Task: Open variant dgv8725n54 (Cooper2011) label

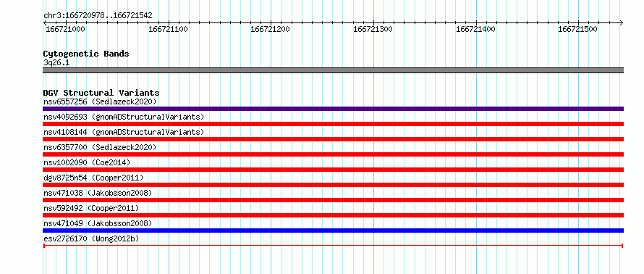Action: point(93,178)
